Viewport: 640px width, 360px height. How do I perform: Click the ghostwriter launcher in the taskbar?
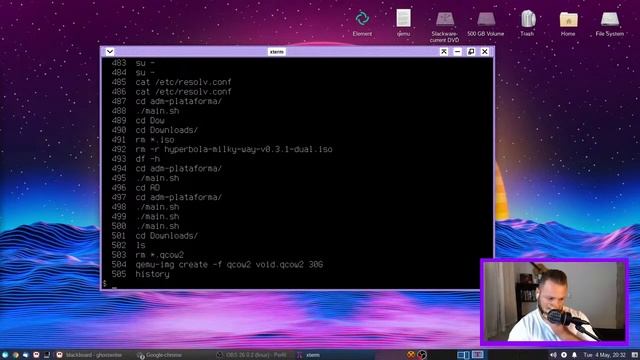(x=36, y=355)
